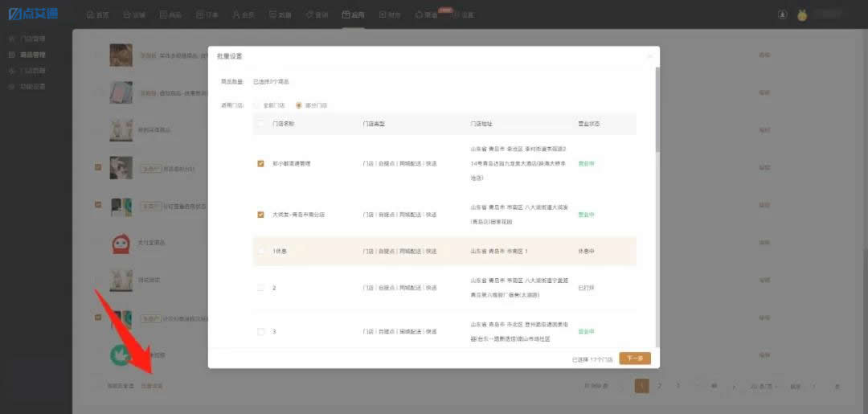Toggle the 当前页全选 checkbox below the product list
The width and height of the screenshot is (868, 414).
point(98,386)
